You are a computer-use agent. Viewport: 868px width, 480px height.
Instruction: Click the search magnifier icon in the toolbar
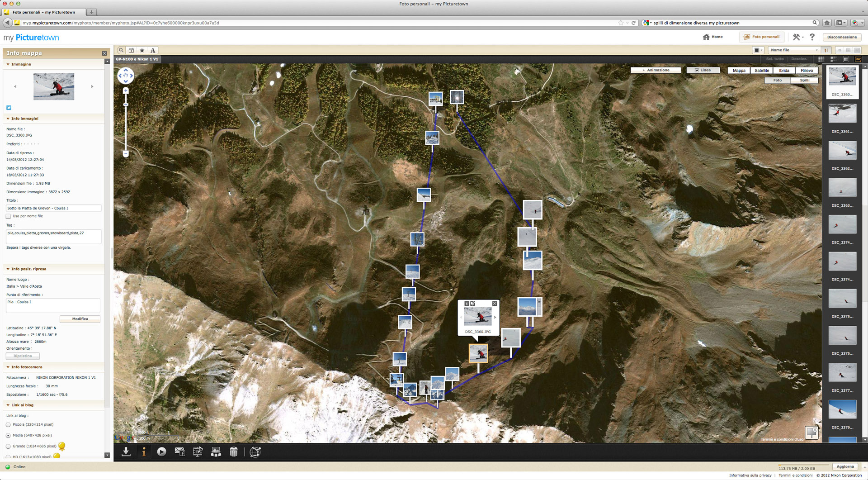[x=121, y=50]
